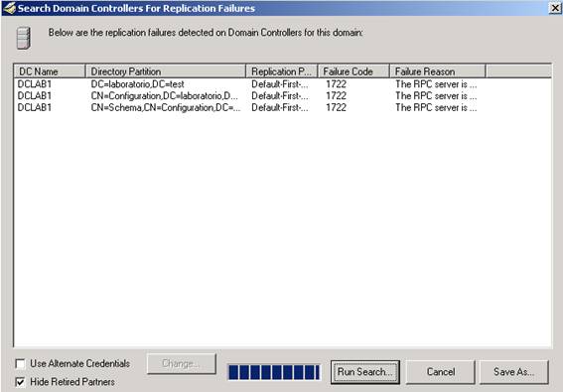This screenshot has height=392, width=563.
Task: Click the title bar application icon
Action: [9, 8]
